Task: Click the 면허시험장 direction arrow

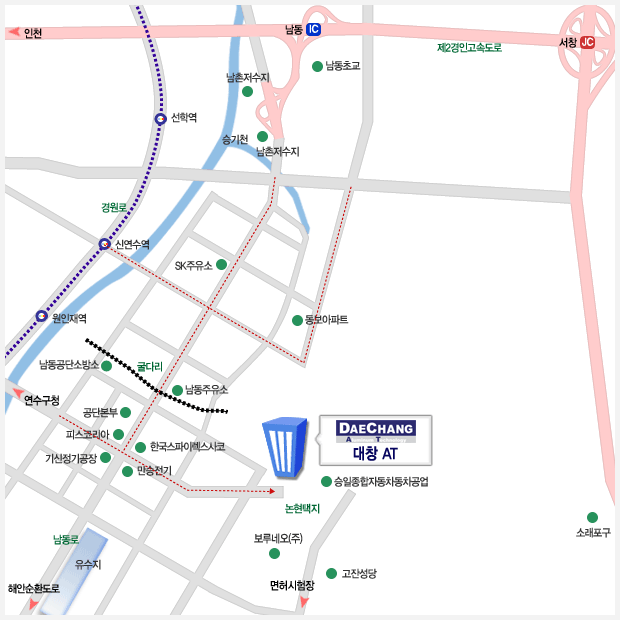Action: coord(307,603)
